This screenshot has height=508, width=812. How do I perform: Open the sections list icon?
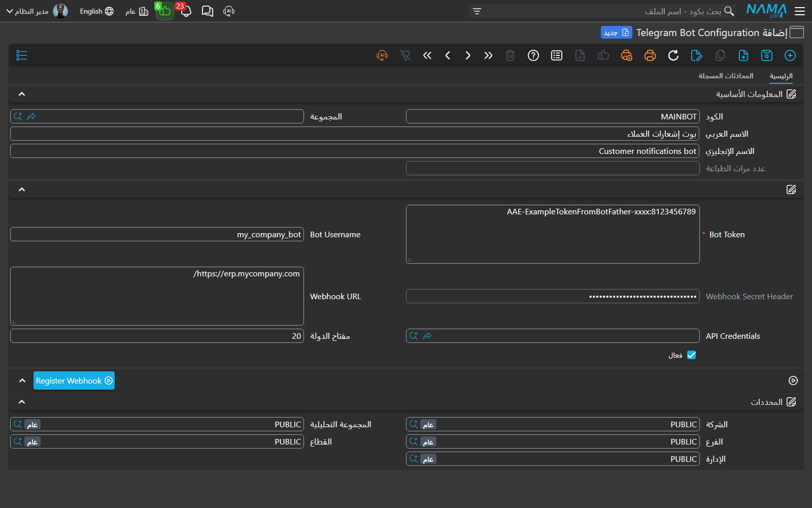[x=22, y=55]
